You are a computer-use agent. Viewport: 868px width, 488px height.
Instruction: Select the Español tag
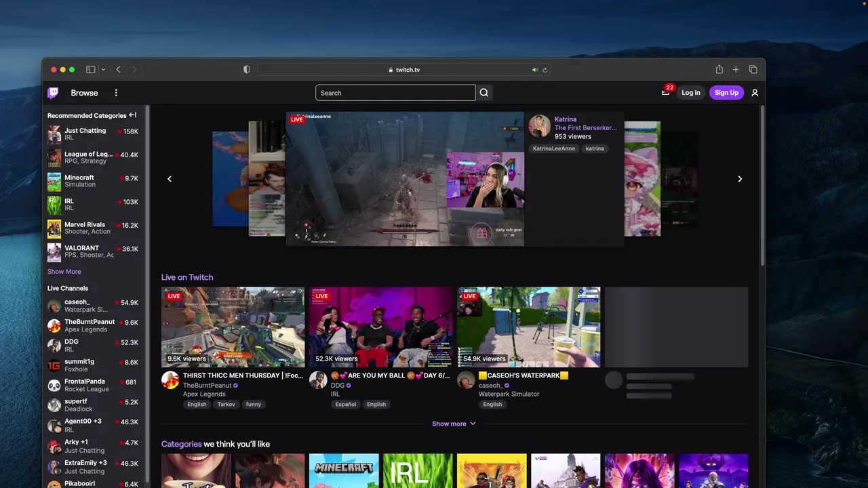click(x=345, y=404)
